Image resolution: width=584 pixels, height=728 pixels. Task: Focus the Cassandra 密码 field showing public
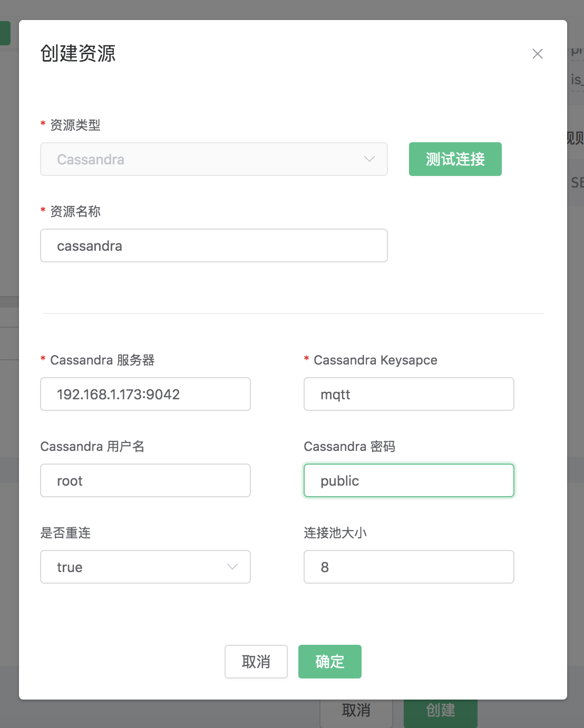(x=408, y=480)
